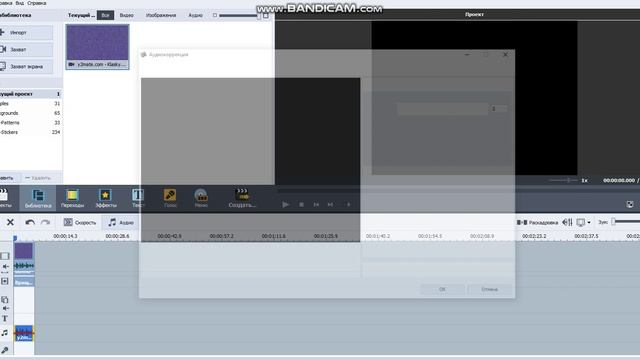Click Отмена (Cancel) in the Аудиокоррекция dialog
The width and height of the screenshot is (640, 360).
[489, 289]
